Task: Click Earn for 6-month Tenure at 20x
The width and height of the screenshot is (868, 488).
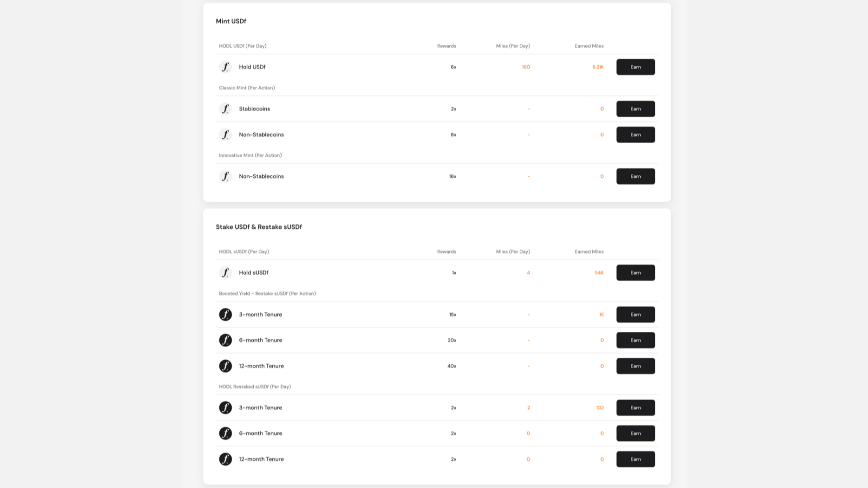Action: [635, 340]
